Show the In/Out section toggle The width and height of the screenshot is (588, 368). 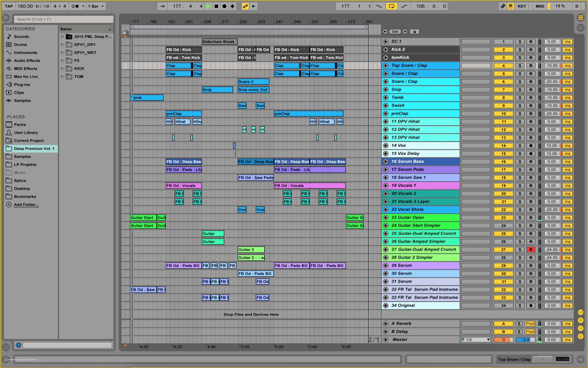pos(580,312)
